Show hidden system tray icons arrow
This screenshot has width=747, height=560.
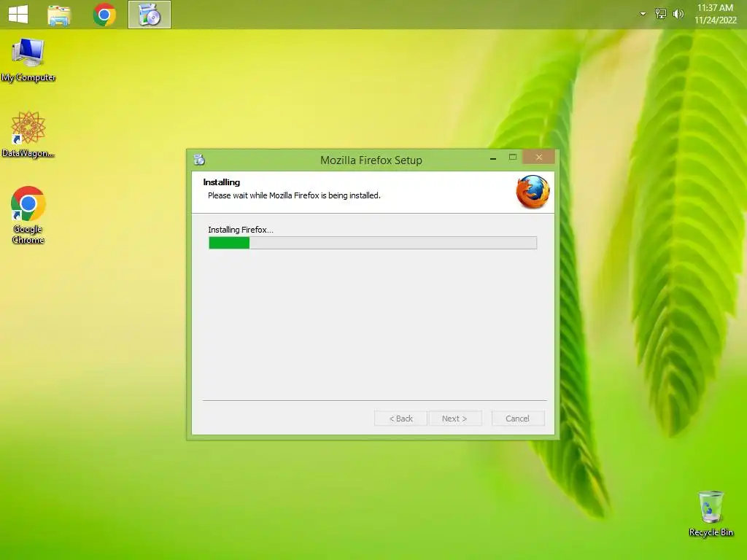coord(643,14)
